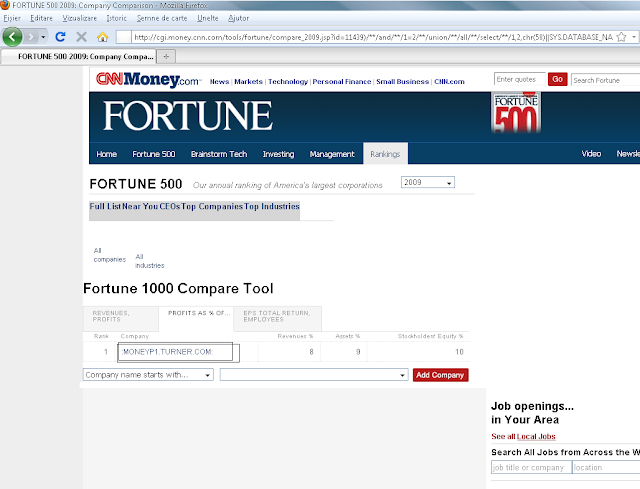
Task: Open the address bar history dropdown
Action: coord(634,37)
